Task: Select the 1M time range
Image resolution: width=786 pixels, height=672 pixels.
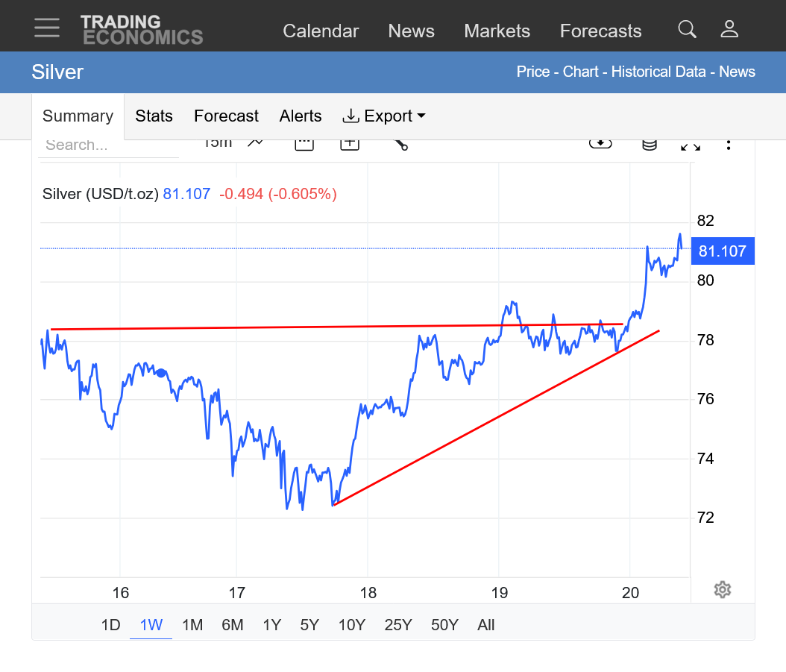Action: pos(192,625)
